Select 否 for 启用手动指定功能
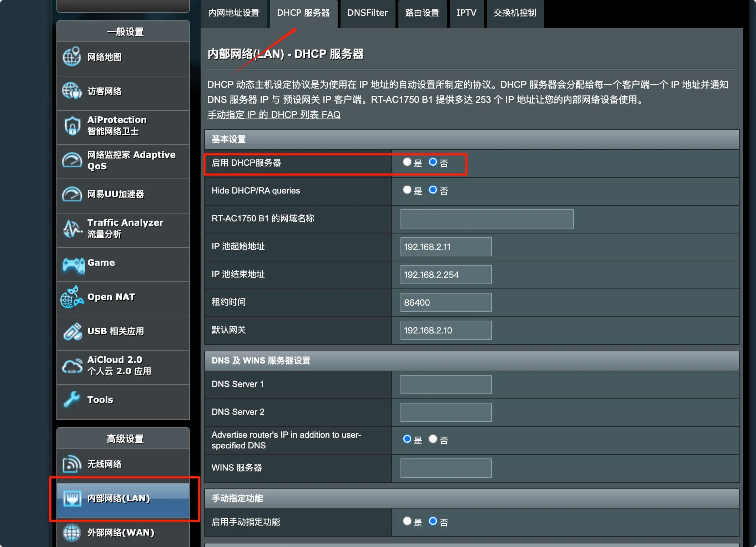 coord(433,521)
